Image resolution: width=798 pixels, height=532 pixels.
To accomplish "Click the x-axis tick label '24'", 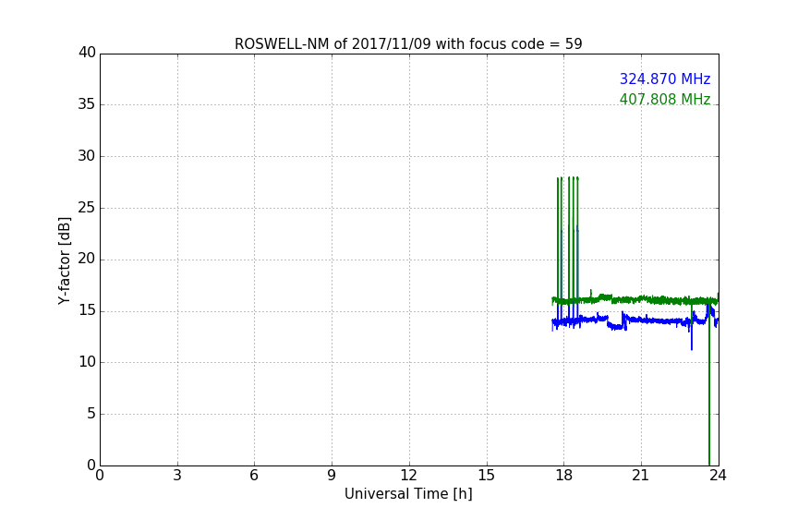I will [x=718, y=476].
